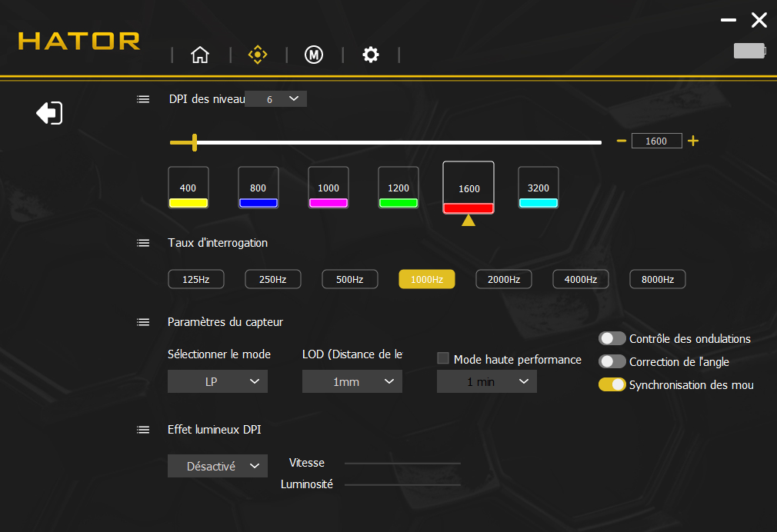Select the 500Hz polling rate

point(349,279)
